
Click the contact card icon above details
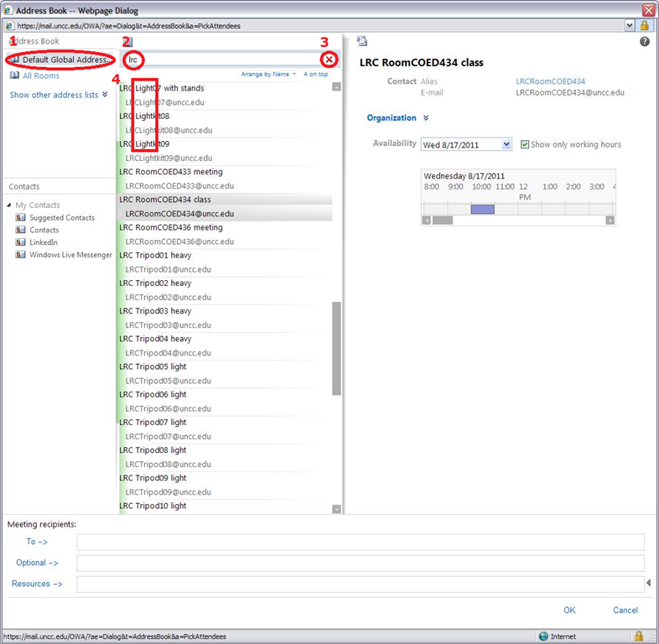click(361, 41)
